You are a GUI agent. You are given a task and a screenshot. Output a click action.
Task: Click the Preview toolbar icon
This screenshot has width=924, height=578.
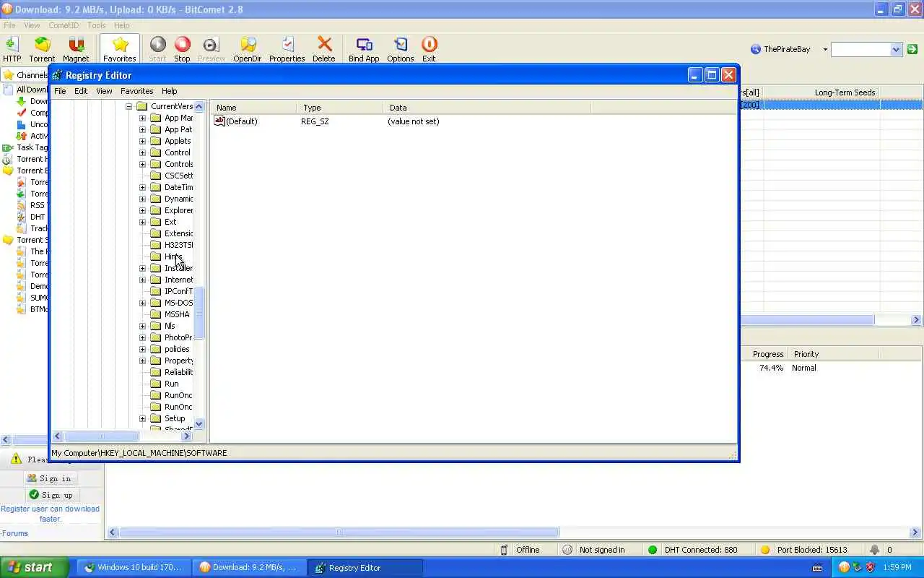(211, 49)
